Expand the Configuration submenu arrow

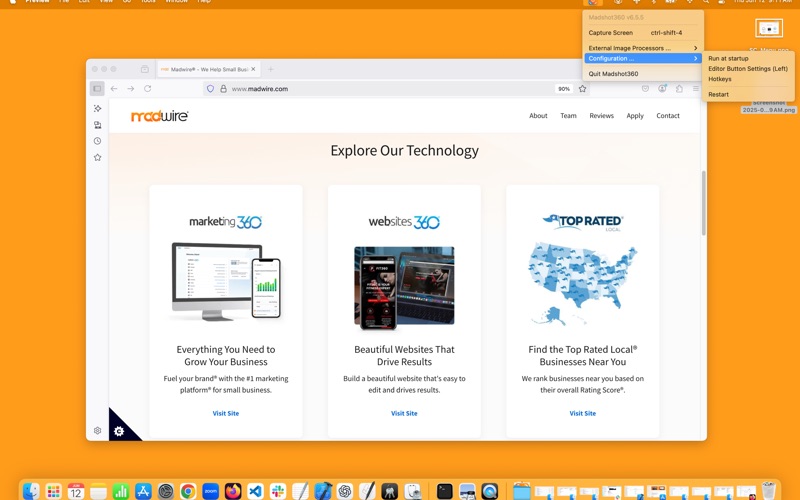point(695,58)
